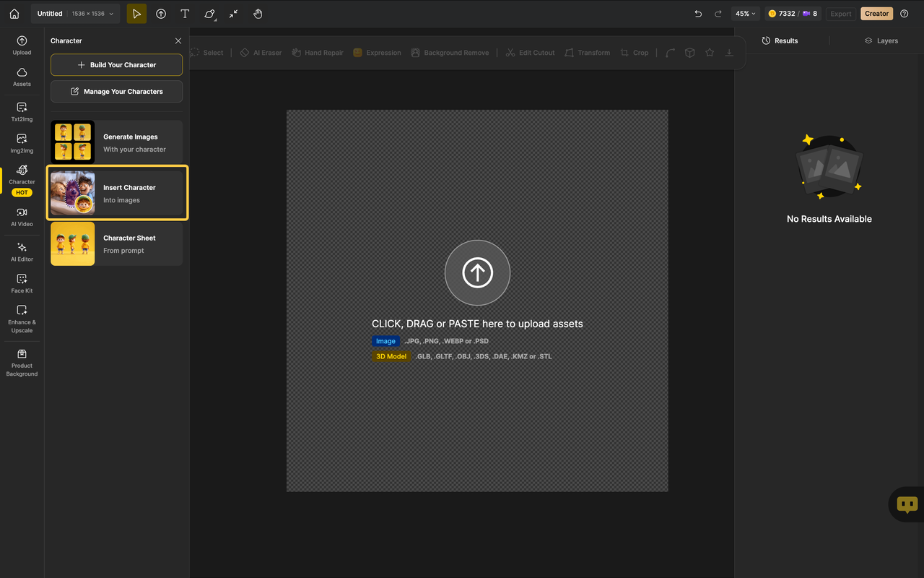Click the Build Your Character button
The image size is (924, 578).
(116, 65)
